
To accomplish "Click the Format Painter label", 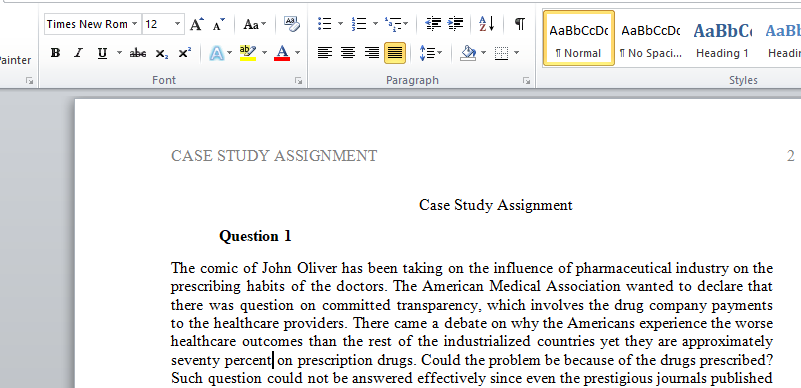I will 15,60.
